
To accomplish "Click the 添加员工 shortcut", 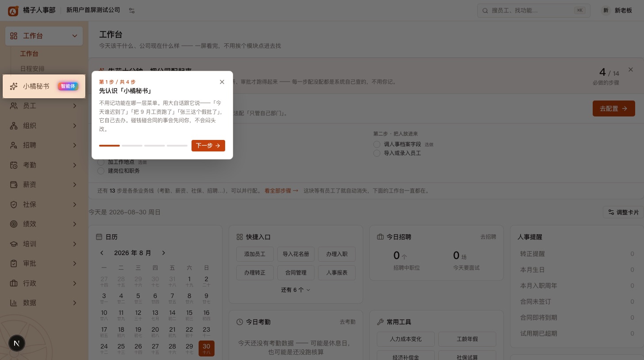I will tap(255, 254).
